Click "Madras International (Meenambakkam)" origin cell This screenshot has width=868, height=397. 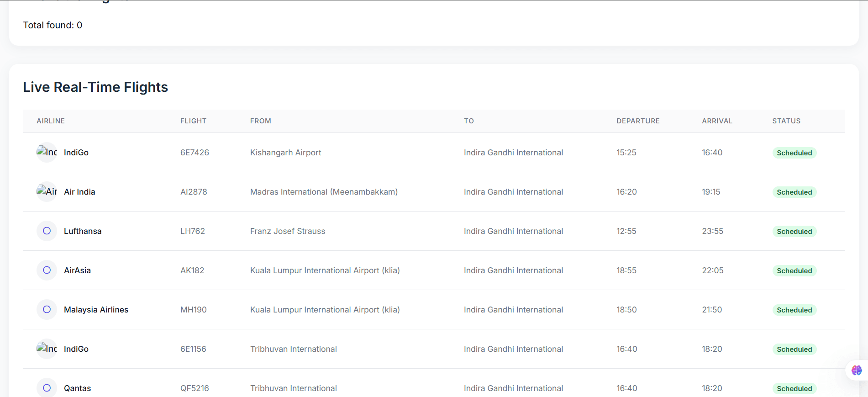coord(324,192)
